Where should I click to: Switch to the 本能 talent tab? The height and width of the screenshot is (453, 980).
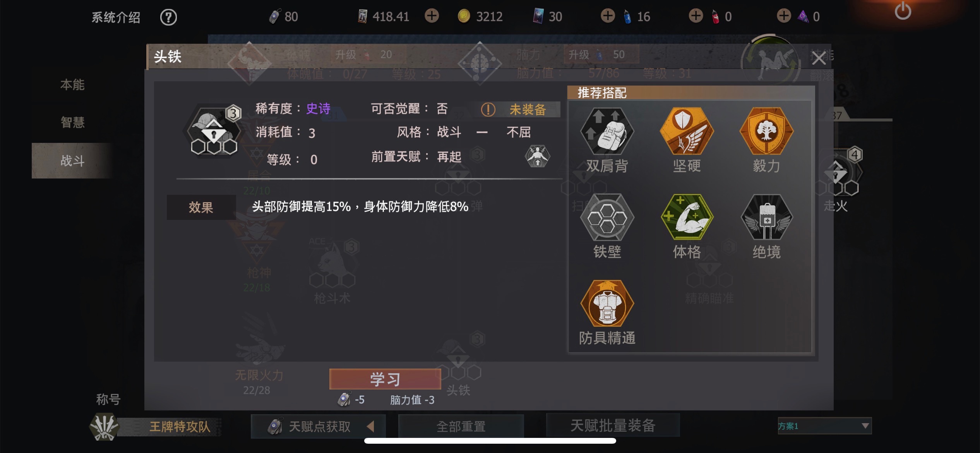72,85
